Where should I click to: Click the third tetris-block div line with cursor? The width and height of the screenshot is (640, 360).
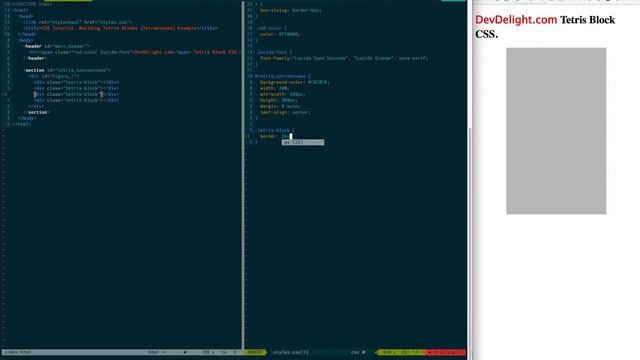(x=76, y=94)
